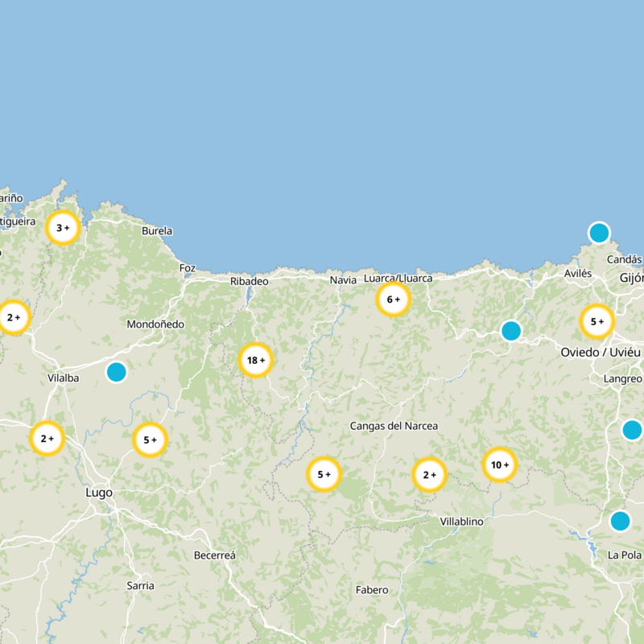Click the Vilalba label
Image resolution: width=644 pixels, height=644 pixels.
[x=64, y=378]
